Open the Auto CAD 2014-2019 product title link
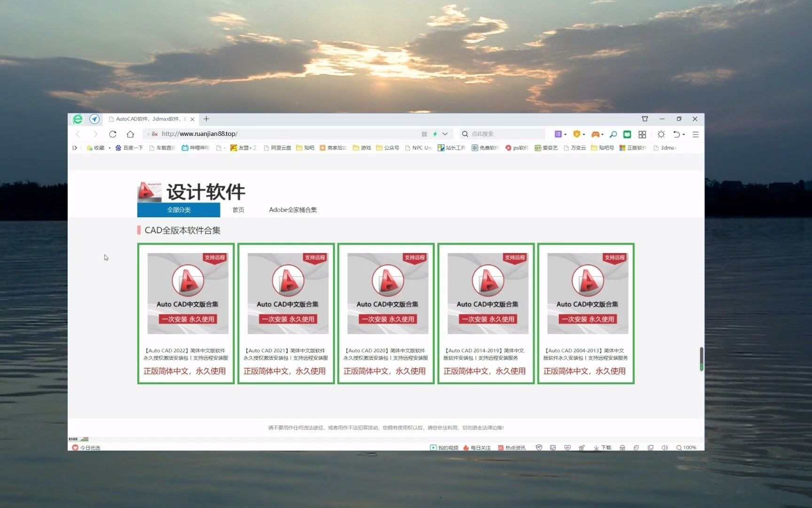Screen dimensions: 812x508 click(484, 354)
